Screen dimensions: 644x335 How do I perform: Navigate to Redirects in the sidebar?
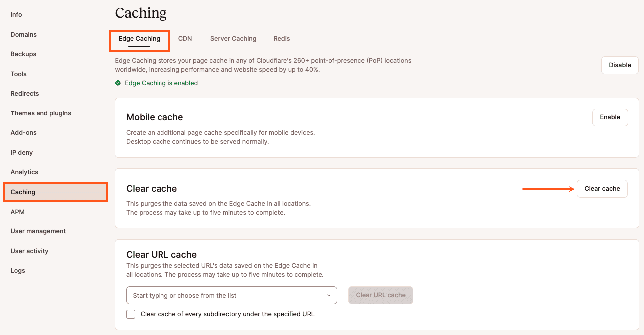tap(25, 94)
